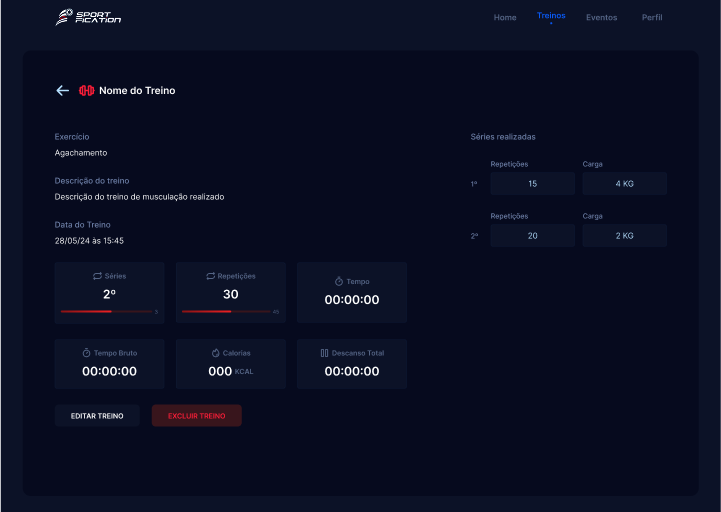721x512 pixels.
Task: Click the Tempo value 00:00:00
Action: [x=352, y=300]
